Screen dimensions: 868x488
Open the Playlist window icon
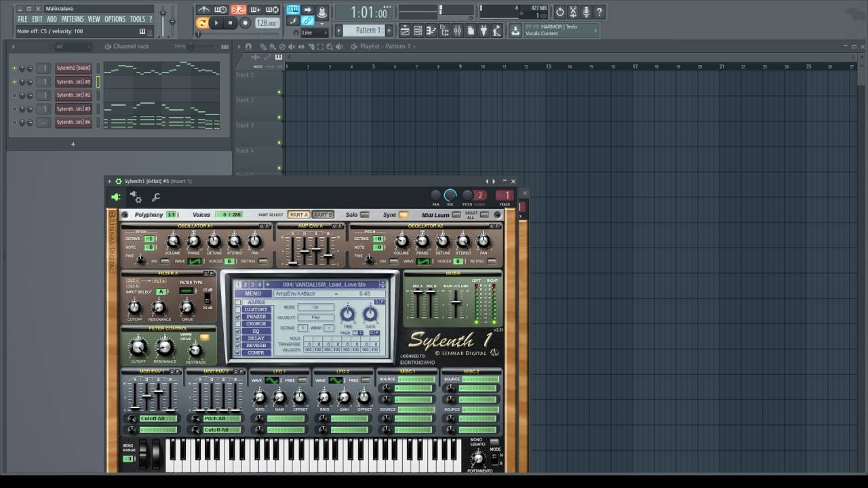(x=404, y=30)
